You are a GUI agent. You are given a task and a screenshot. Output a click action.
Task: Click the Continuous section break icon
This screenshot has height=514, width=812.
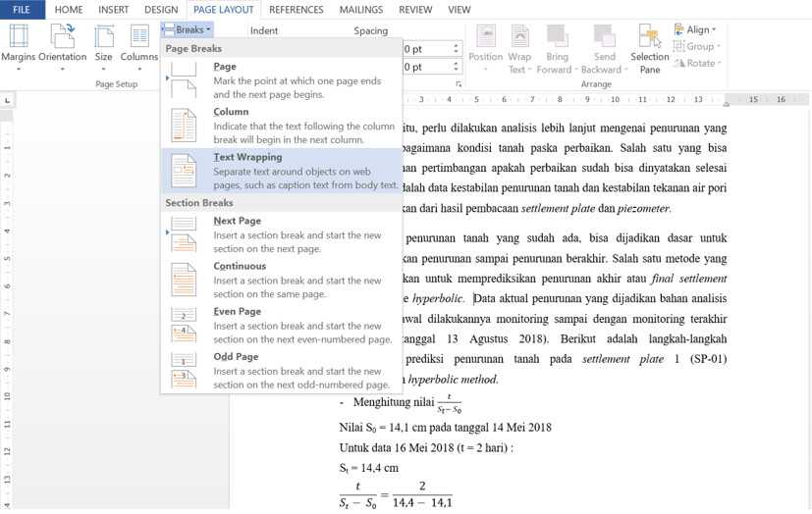pos(184,280)
